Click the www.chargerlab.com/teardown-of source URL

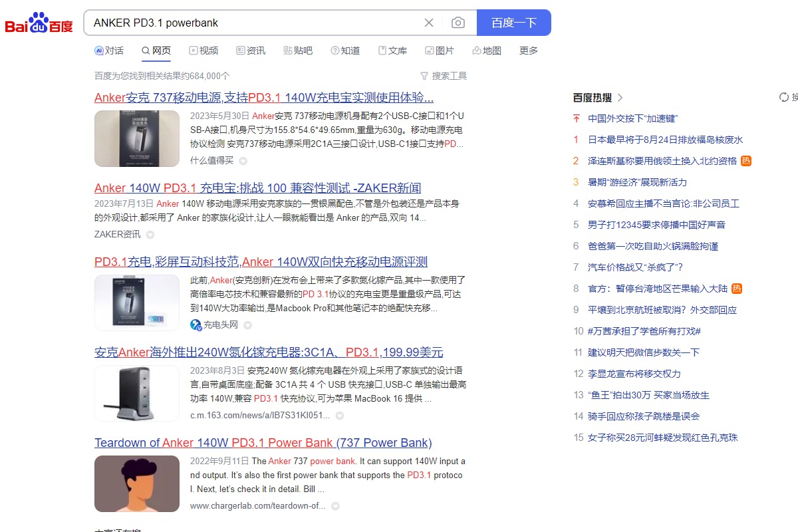click(x=258, y=506)
